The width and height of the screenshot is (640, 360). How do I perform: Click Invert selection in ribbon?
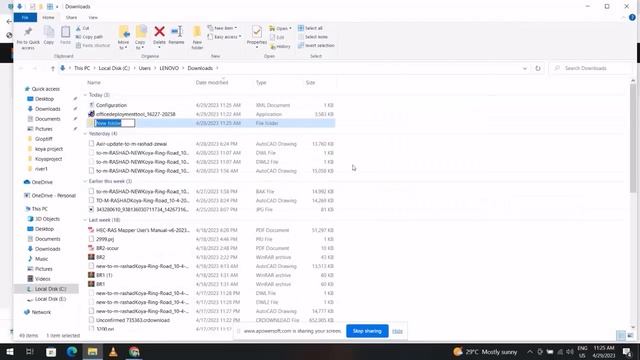(x=316, y=45)
